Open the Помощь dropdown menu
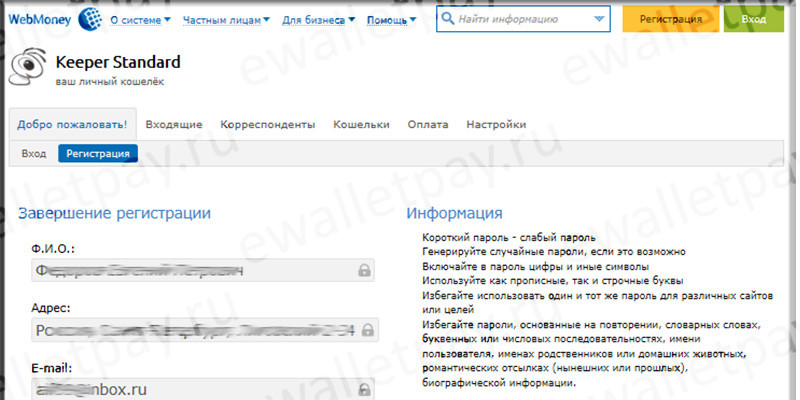This screenshot has height=400, width=800. pyautogui.click(x=391, y=20)
